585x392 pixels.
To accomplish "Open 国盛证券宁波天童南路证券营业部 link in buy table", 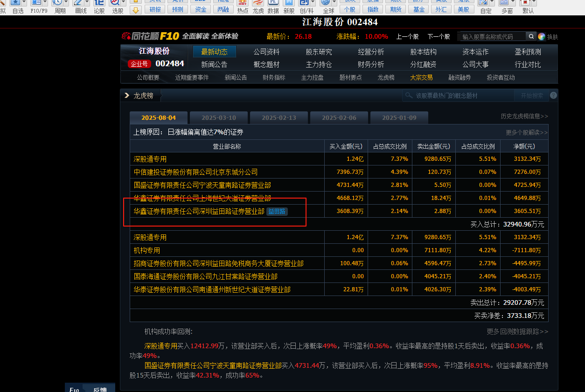I will (202, 185).
